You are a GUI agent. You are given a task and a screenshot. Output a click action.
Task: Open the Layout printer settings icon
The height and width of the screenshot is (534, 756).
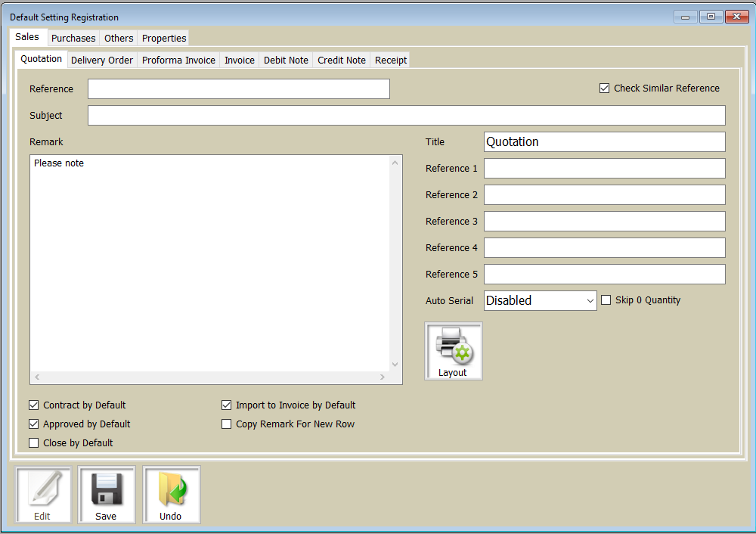tap(453, 351)
